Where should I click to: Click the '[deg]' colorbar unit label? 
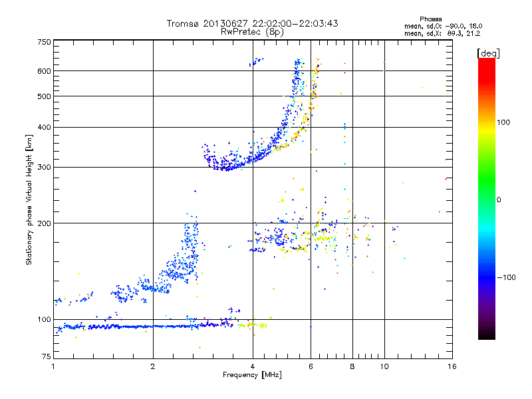tap(488, 53)
